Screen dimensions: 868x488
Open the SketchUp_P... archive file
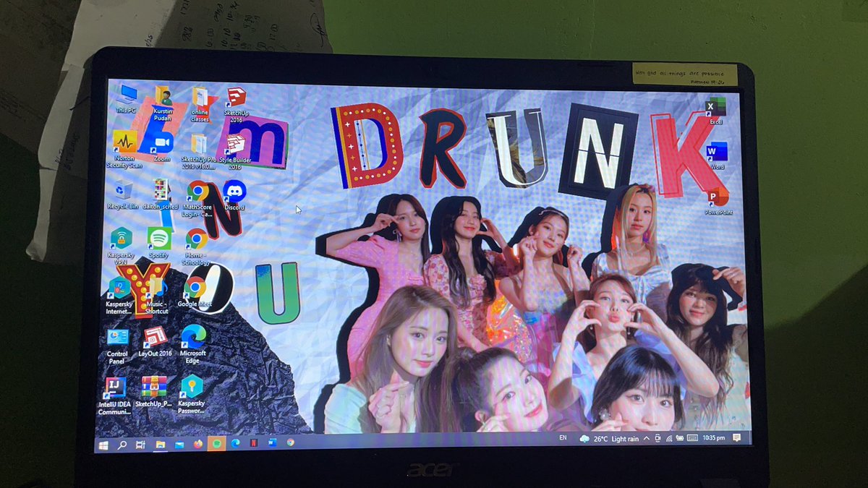[153, 393]
